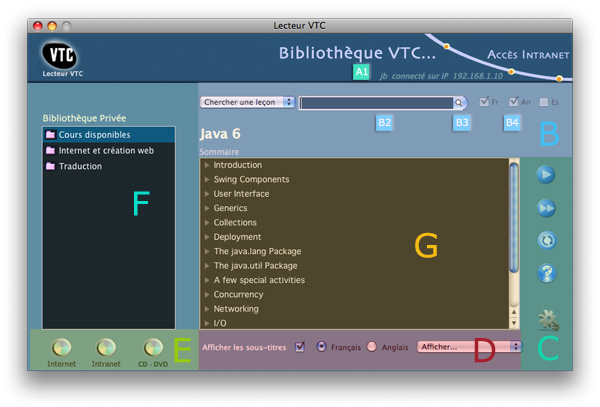Minimize the Lecteur VTC window
The height and width of the screenshot is (407, 600).
52,26
